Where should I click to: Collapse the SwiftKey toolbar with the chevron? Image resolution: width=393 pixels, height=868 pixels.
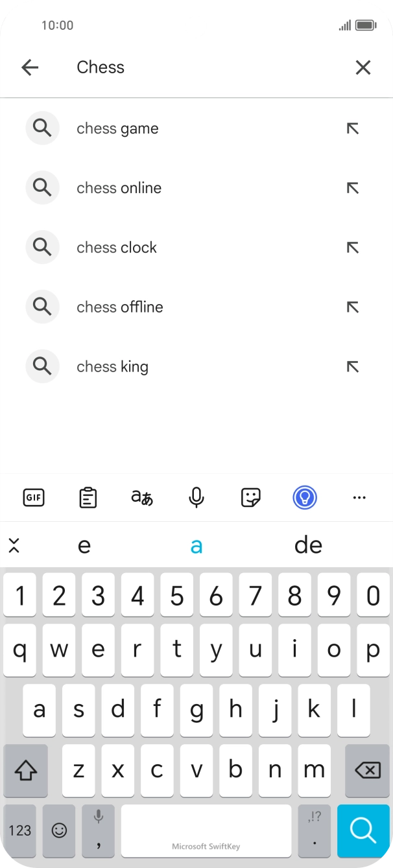tap(15, 545)
